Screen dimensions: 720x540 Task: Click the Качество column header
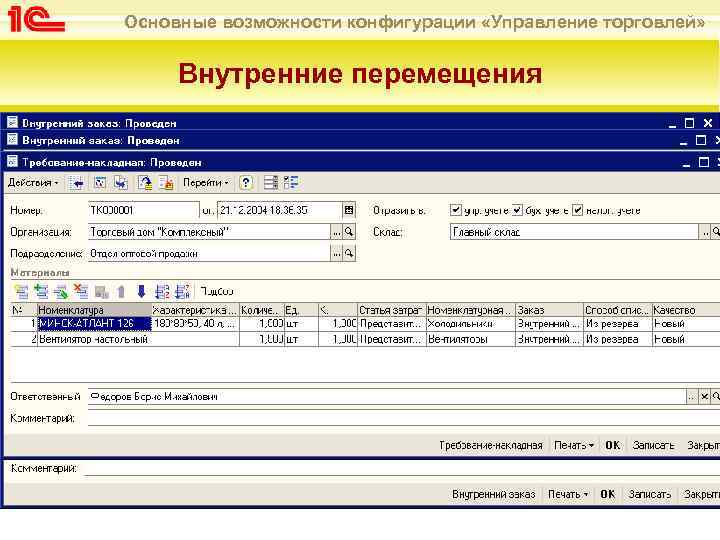click(686, 310)
